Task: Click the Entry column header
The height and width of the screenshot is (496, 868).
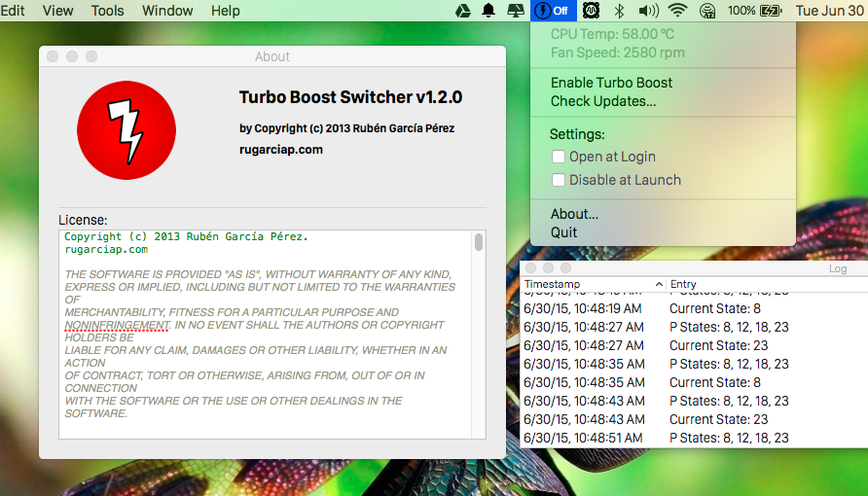Action: coord(759,284)
